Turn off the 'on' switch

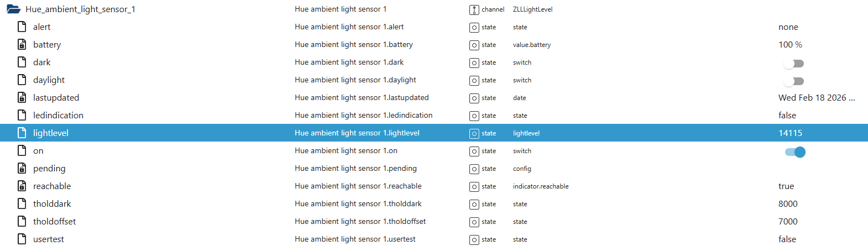pos(795,152)
